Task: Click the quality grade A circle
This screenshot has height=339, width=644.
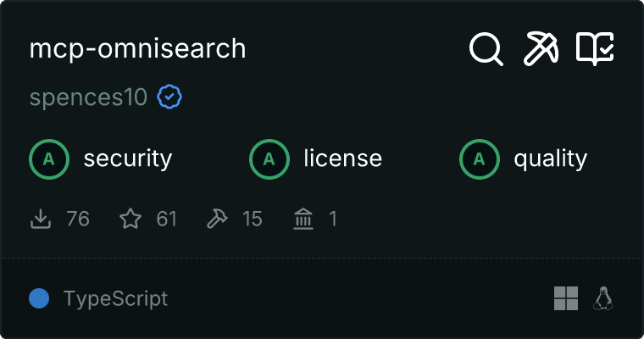Action: point(480,159)
